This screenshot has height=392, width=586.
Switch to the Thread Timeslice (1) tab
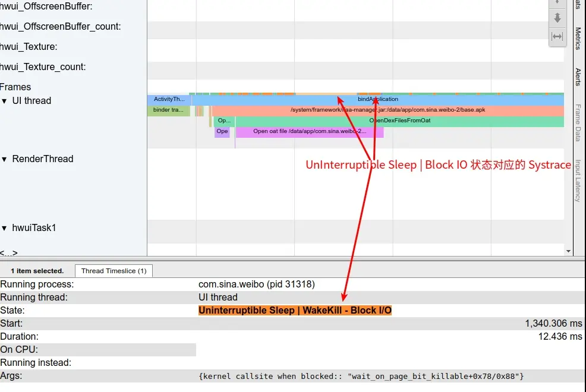point(114,271)
